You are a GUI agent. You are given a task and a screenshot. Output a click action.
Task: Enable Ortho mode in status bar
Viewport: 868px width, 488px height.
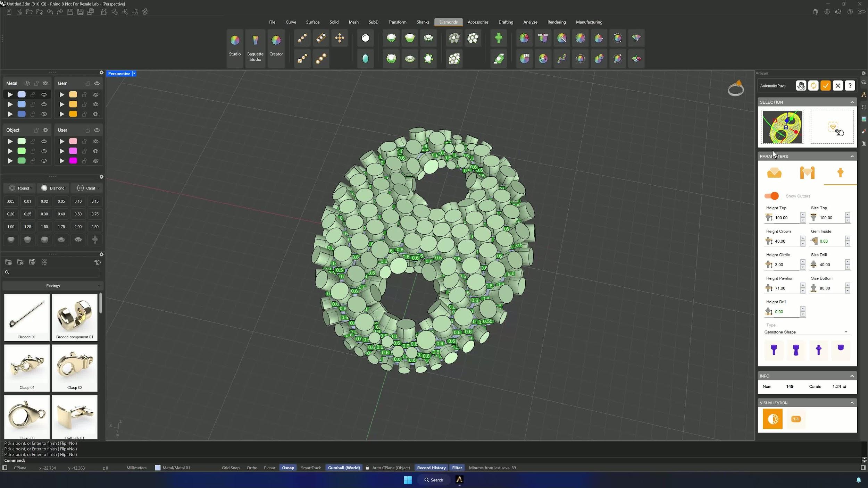(x=252, y=468)
